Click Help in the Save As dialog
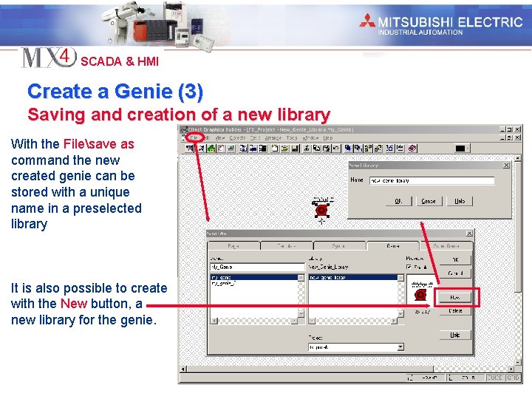 click(455, 335)
